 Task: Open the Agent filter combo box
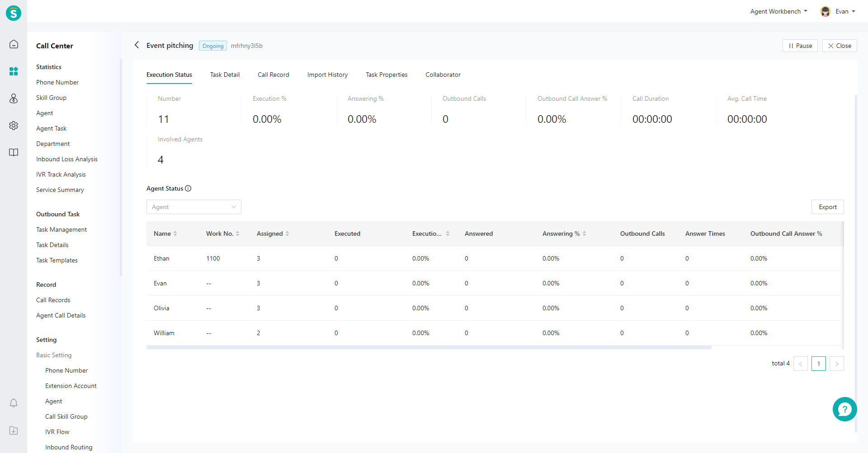194,207
